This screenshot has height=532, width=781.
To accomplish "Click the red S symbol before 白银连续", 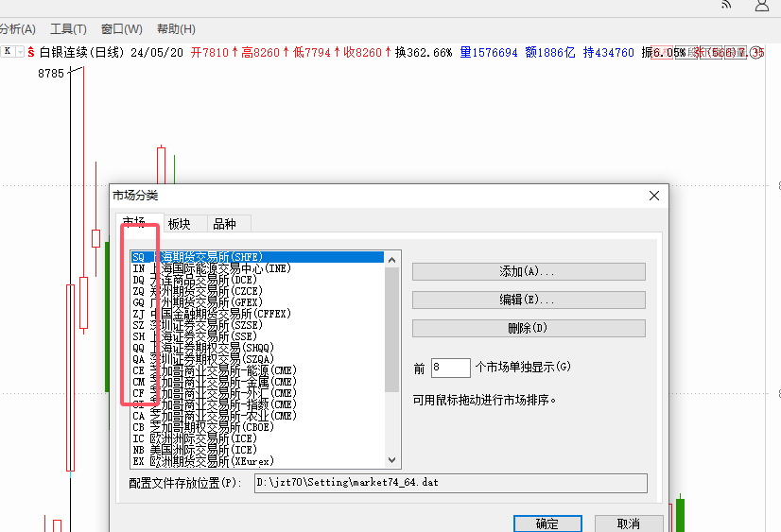I will pos(31,52).
